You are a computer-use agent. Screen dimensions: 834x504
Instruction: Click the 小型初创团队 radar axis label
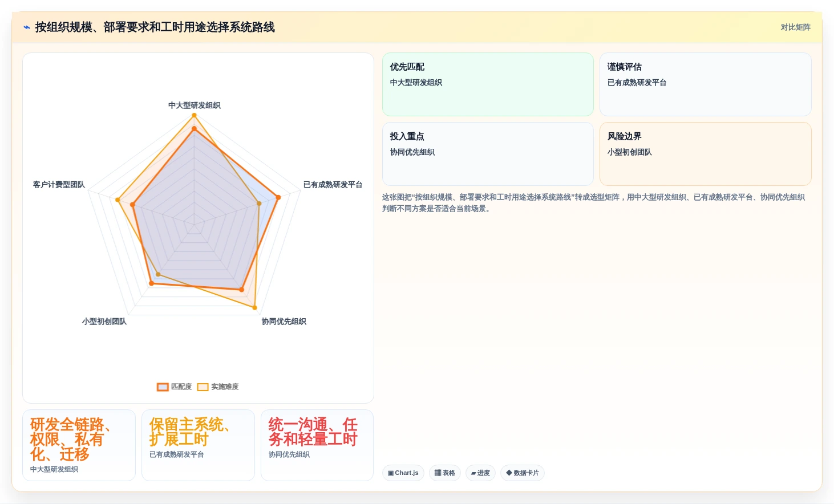[104, 322]
